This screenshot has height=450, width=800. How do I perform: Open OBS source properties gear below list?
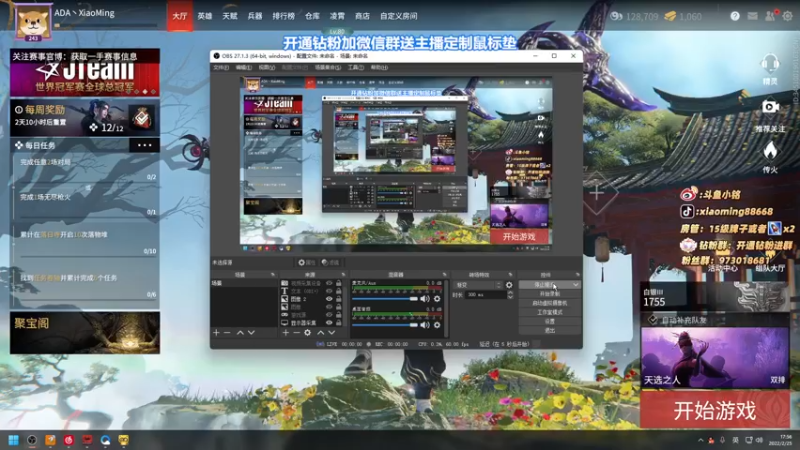[x=308, y=333]
